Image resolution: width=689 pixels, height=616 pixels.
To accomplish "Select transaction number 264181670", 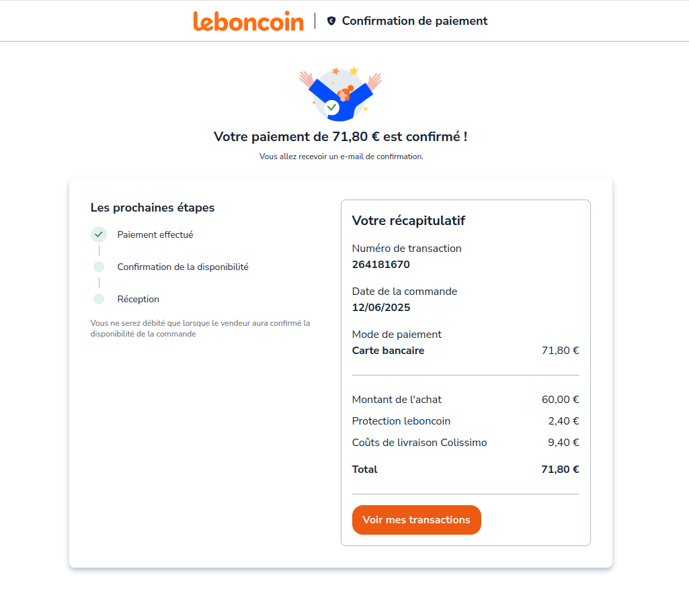I will click(380, 264).
